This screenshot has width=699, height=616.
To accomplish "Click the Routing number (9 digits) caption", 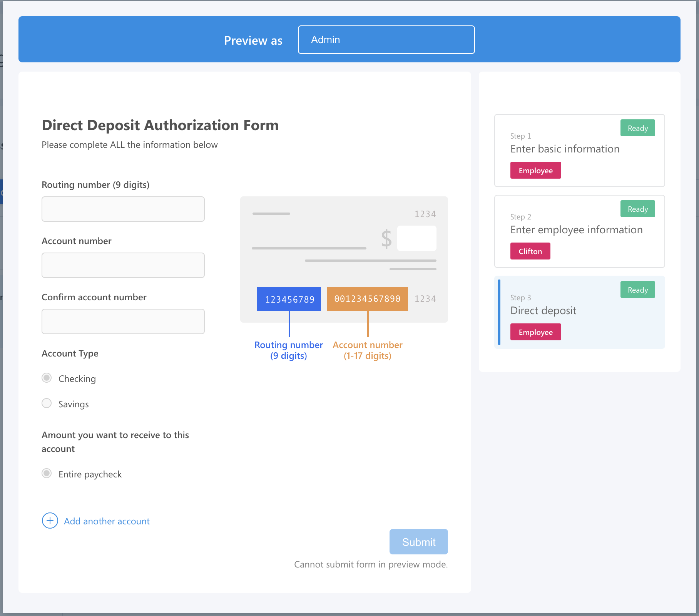I will (289, 350).
